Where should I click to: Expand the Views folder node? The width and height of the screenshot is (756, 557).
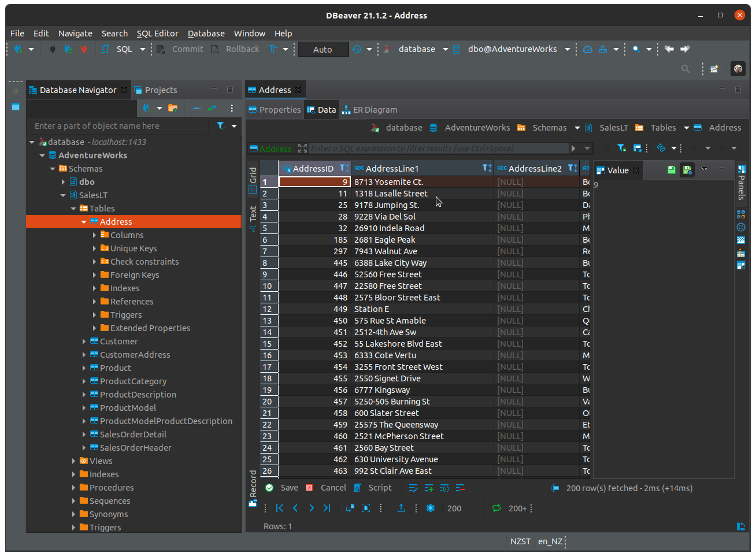(73, 461)
